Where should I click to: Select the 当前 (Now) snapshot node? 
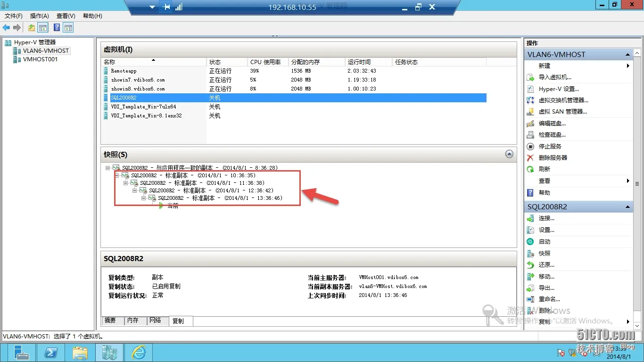click(173, 206)
